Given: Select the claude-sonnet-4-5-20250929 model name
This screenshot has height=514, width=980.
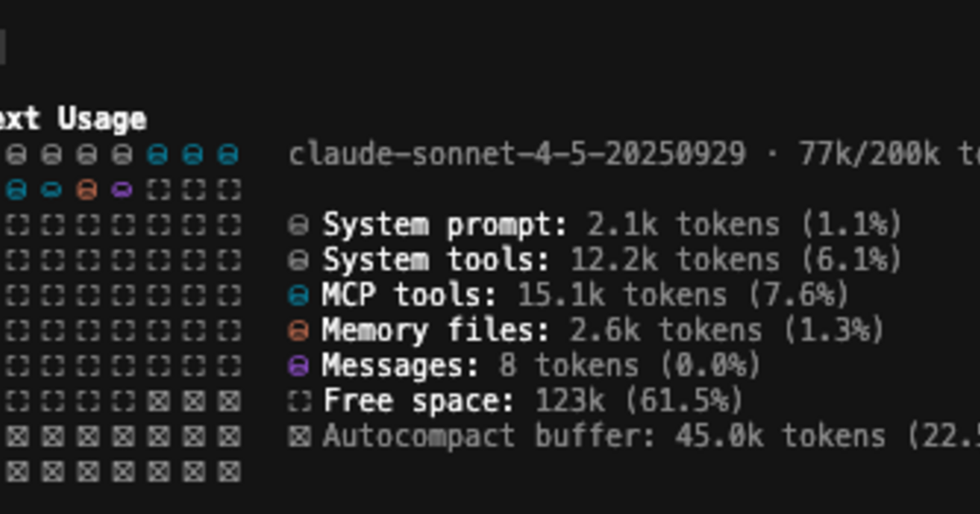Looking at the screenshot, I should point(517,153).
